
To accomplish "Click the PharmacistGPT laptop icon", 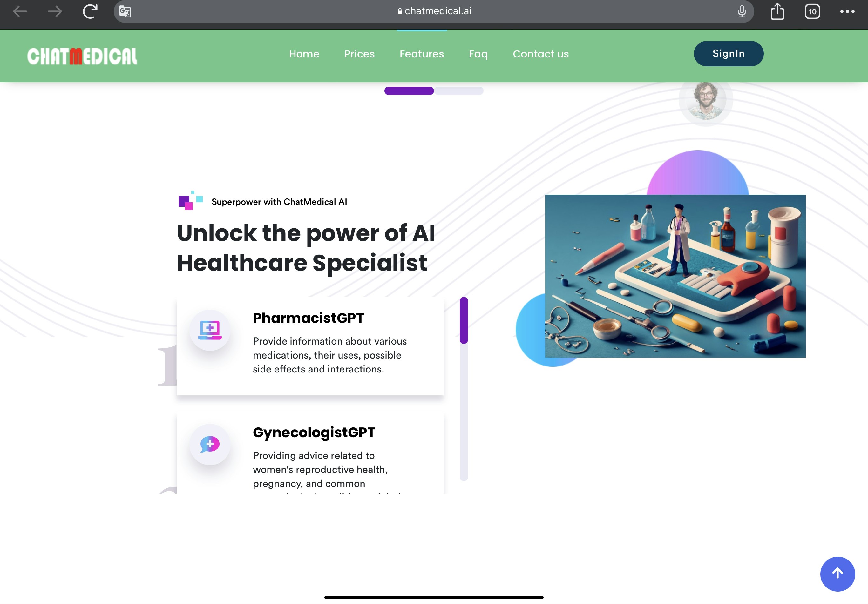I will (x=210, y=330).
